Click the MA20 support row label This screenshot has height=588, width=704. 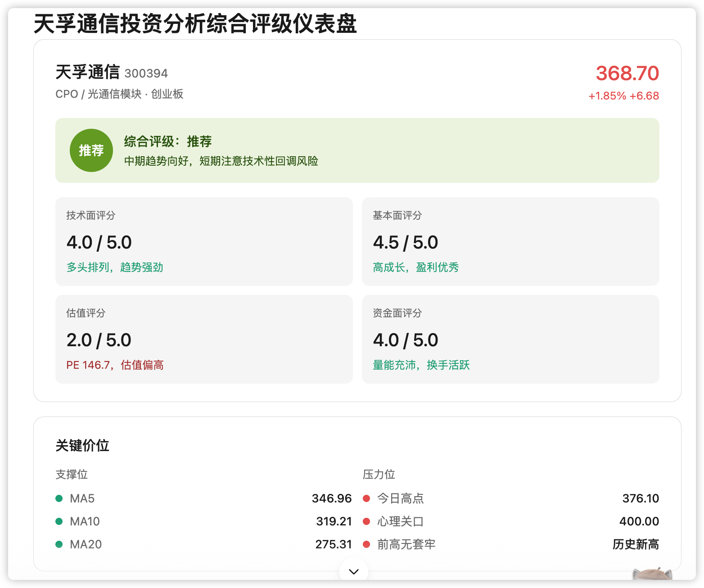click(x=86, y=544)
